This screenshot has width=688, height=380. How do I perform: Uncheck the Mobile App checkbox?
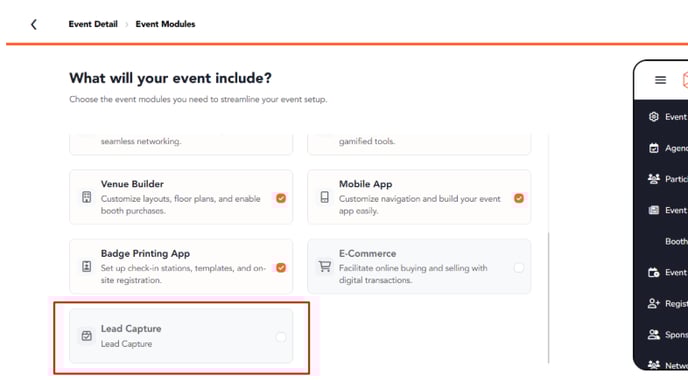[519, 198]
